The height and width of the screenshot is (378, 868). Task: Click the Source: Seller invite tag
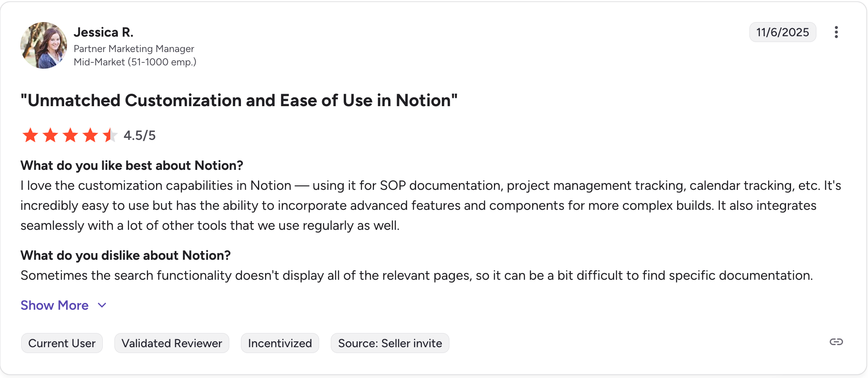pyautogui.click(x=390, y=343)
